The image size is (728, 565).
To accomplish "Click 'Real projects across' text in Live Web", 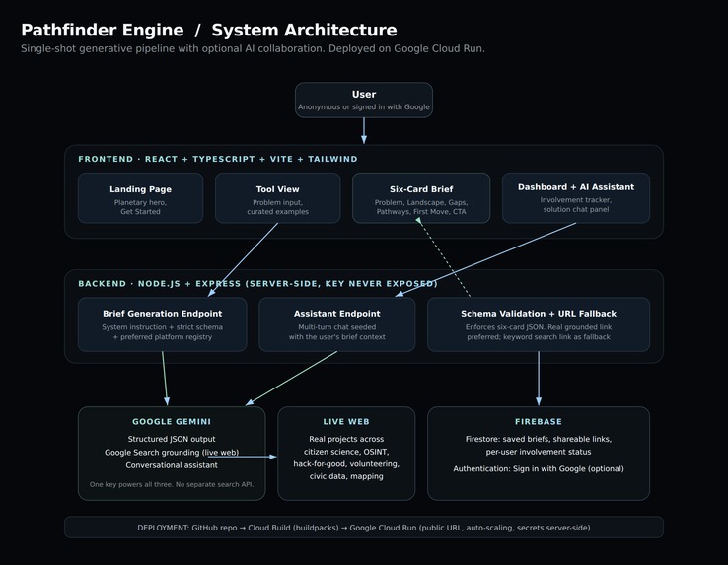I will tap(346, 439).
